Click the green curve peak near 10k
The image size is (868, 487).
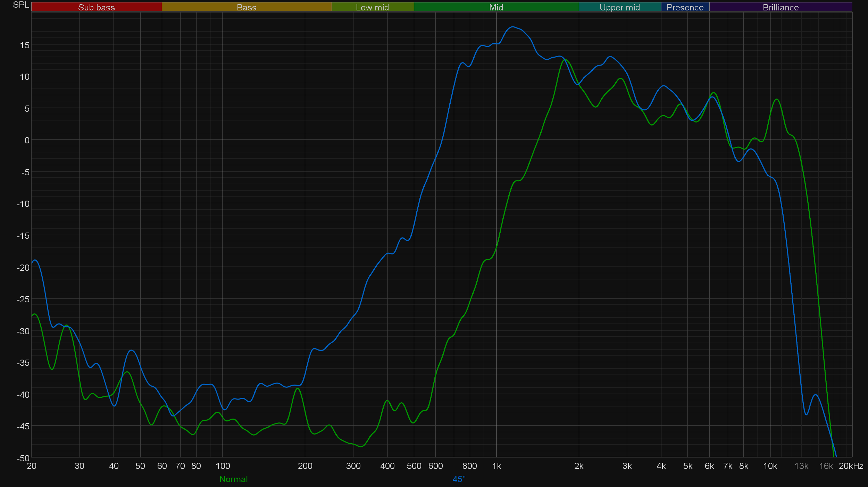click(x=777, y=99)
